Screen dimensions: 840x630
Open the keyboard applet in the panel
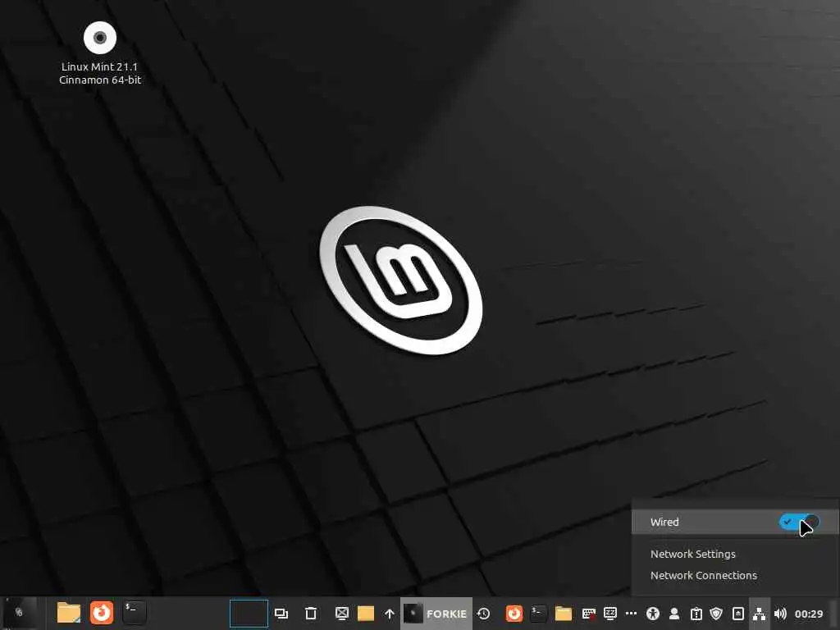(x=589, y=614)
